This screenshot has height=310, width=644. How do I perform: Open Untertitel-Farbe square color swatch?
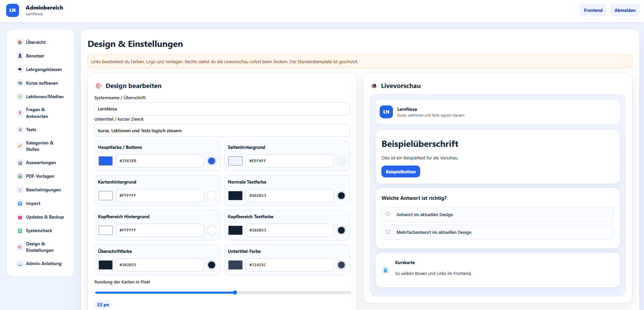coord(235,265)
